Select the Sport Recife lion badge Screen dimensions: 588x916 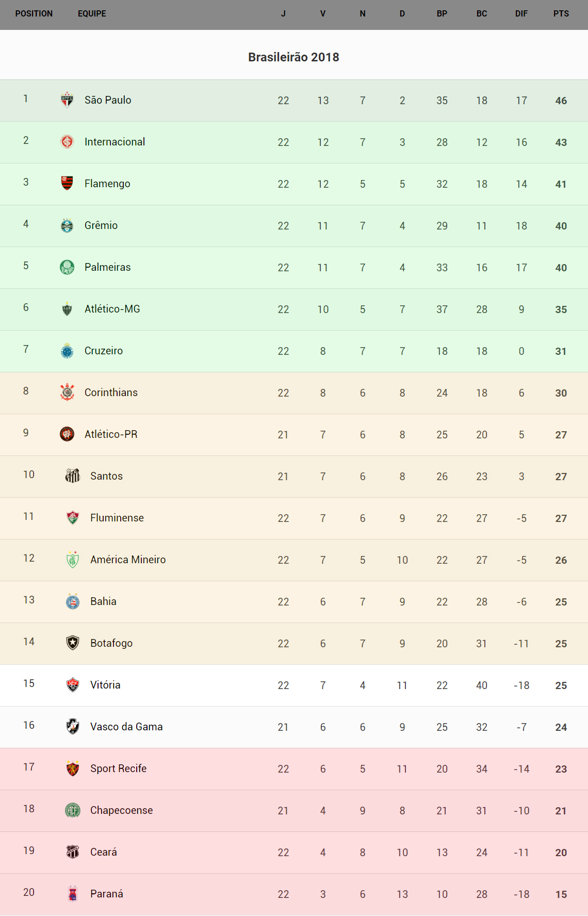[x=73, y=768]
